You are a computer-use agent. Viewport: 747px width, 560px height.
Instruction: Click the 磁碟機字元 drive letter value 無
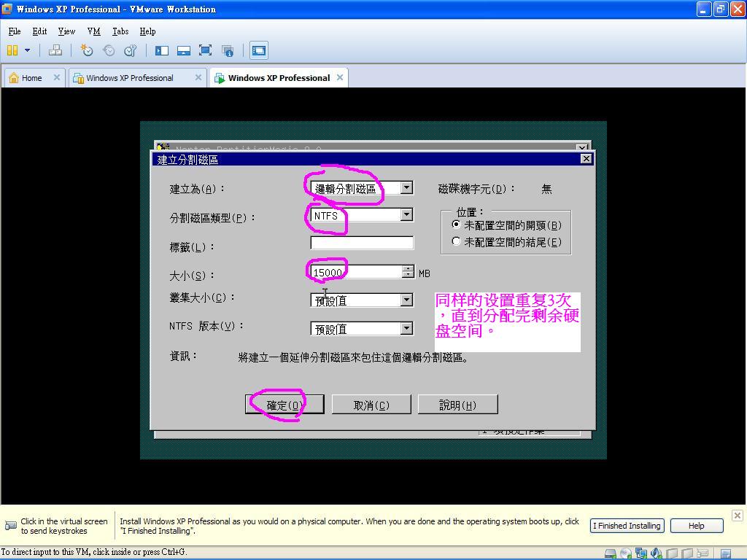point(546,189)
